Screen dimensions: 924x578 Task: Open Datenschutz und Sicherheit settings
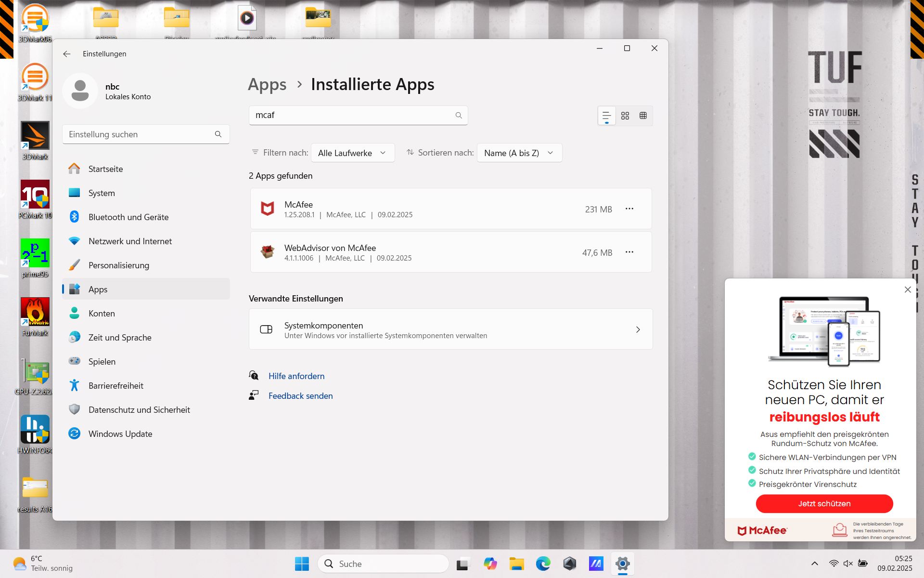(x=139, y=409)
